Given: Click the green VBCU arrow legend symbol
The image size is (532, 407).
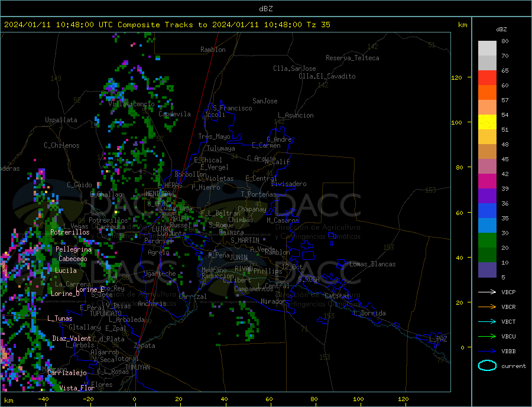Looking at the screenshot, I should tap(488, 337).
